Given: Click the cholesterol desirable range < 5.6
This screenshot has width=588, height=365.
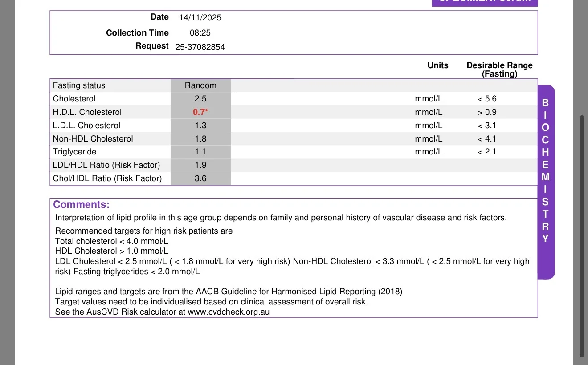Looking at the screenshot, I should point(487,99).
